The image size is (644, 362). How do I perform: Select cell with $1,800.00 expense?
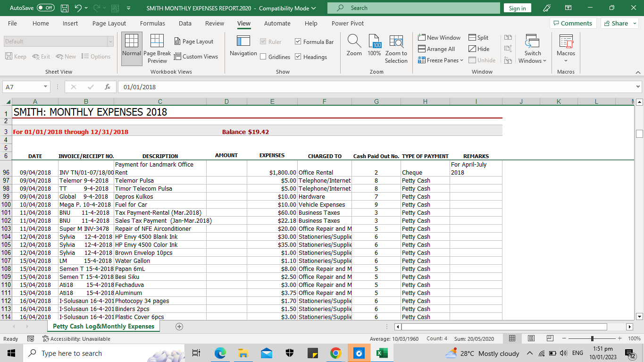(x=272, y=168)
